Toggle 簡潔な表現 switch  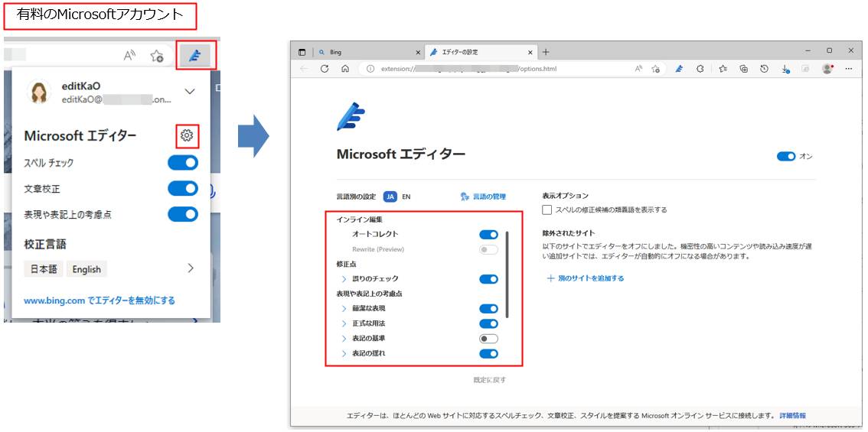tap(489, 309)
